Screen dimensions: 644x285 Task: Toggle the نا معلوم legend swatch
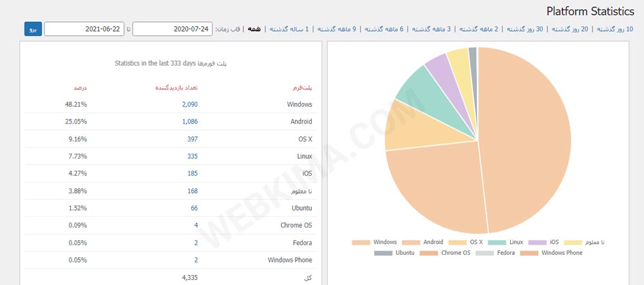(x=573, y=243)
